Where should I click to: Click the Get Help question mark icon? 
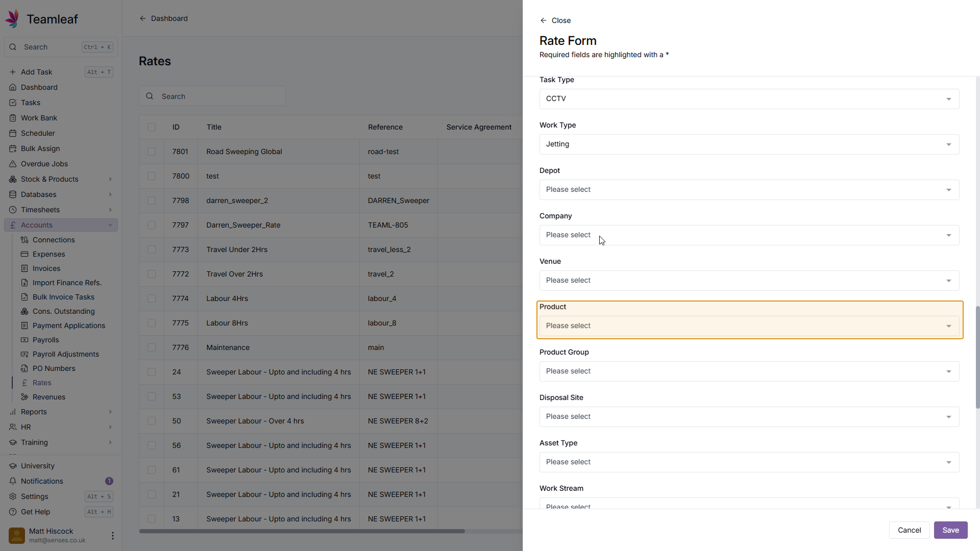tap(13, 512)
